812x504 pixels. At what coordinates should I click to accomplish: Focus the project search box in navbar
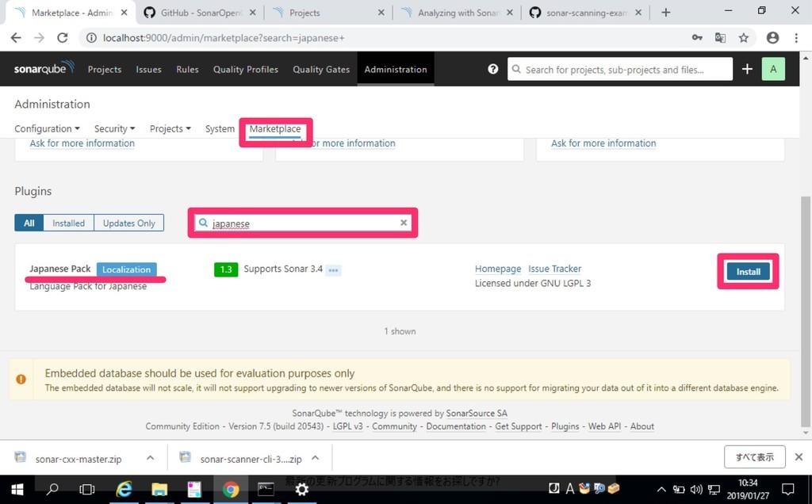(620, 69)
